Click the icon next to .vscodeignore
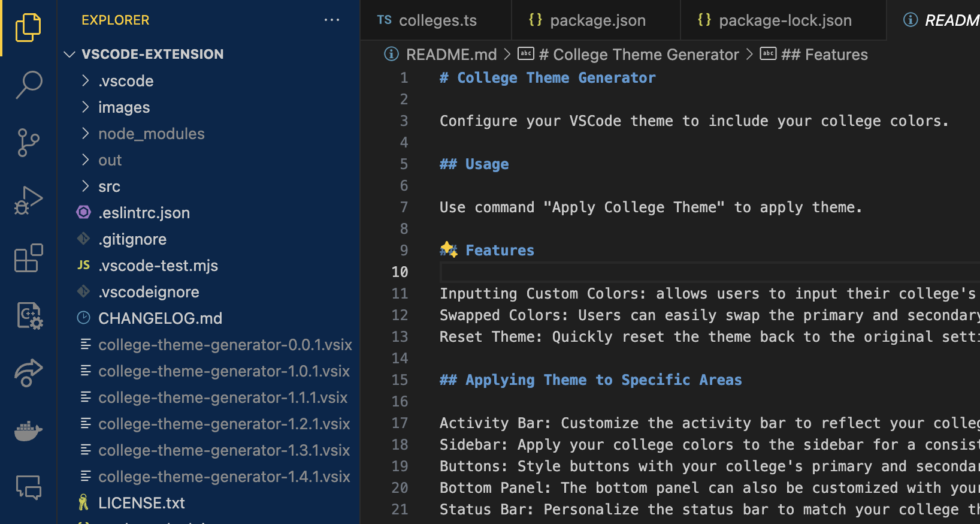Screen dimensions: 980x524 (x=84, y=291)
